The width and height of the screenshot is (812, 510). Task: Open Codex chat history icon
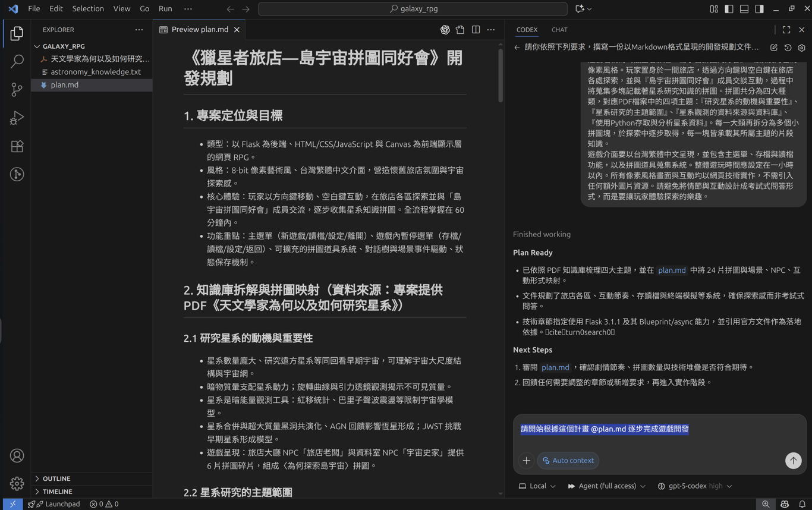pyautogui.click(x=788, y=48)
